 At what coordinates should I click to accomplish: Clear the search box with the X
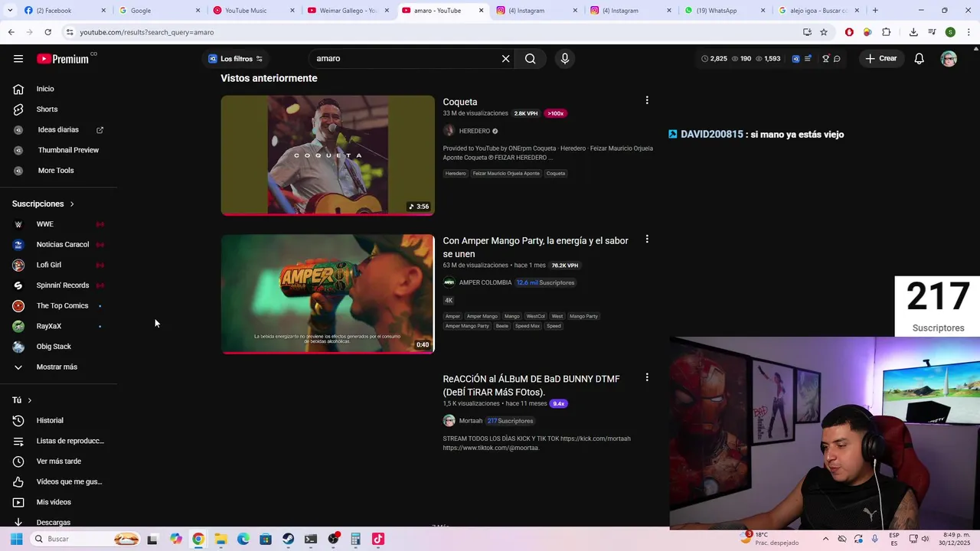(x=505, y=59)
